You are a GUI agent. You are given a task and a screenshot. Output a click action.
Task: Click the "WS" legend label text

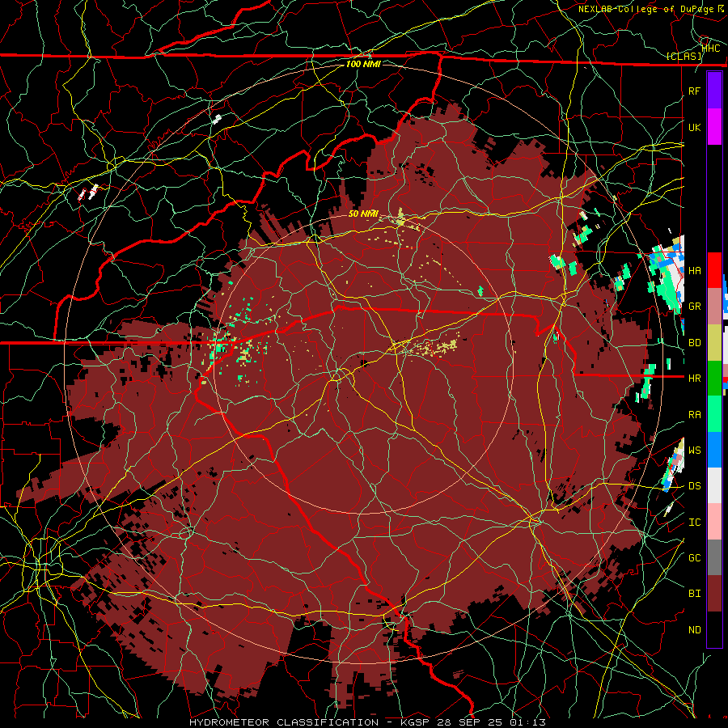click(695, 451)
